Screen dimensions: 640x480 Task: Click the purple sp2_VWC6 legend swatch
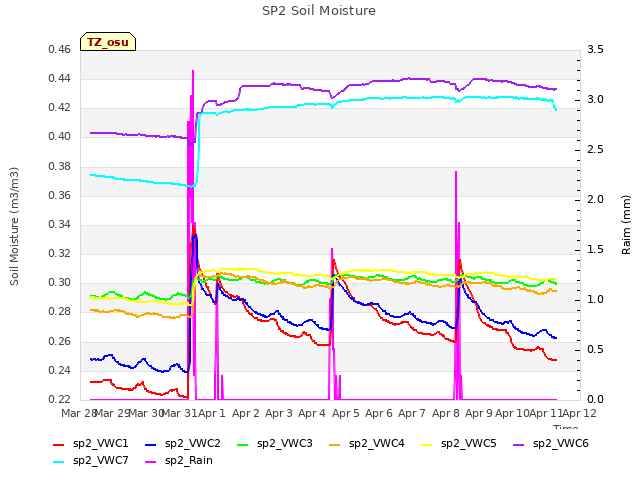519,445
